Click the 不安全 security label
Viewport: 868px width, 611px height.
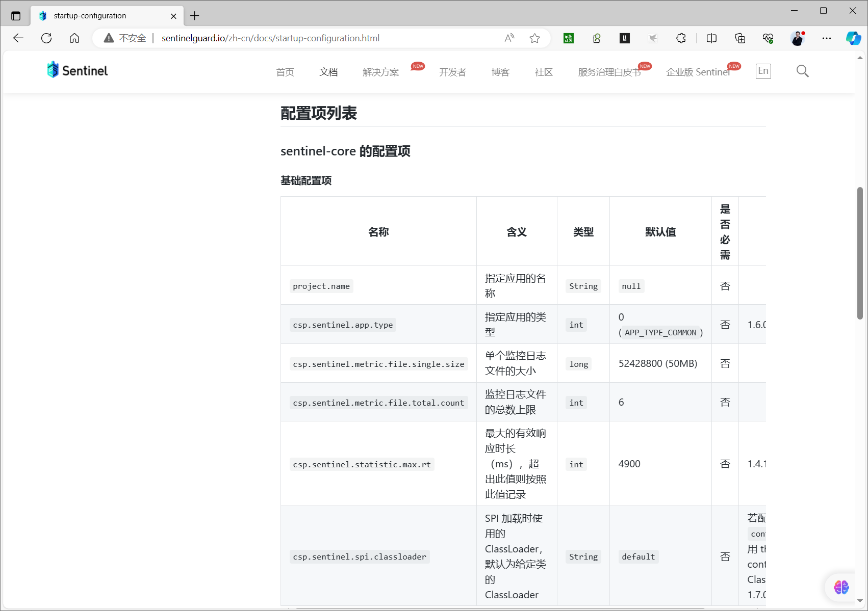[133, 38]
